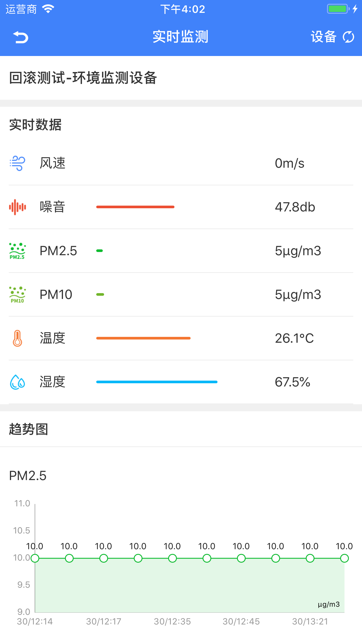Click the green PM2.5 particle icon
Image resolution: width=362 pixels, height=644 pixels.
[17, 251]
